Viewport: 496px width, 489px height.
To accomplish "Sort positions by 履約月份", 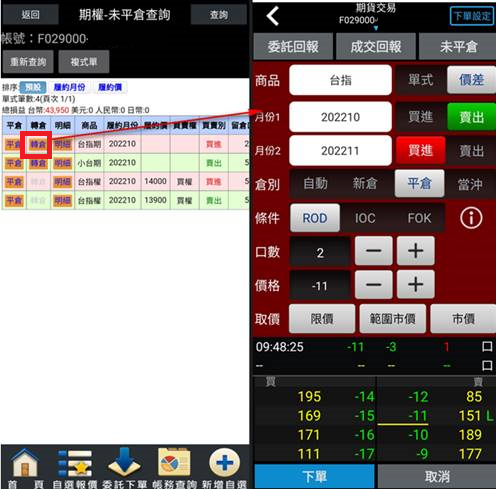I will [69, 87].
